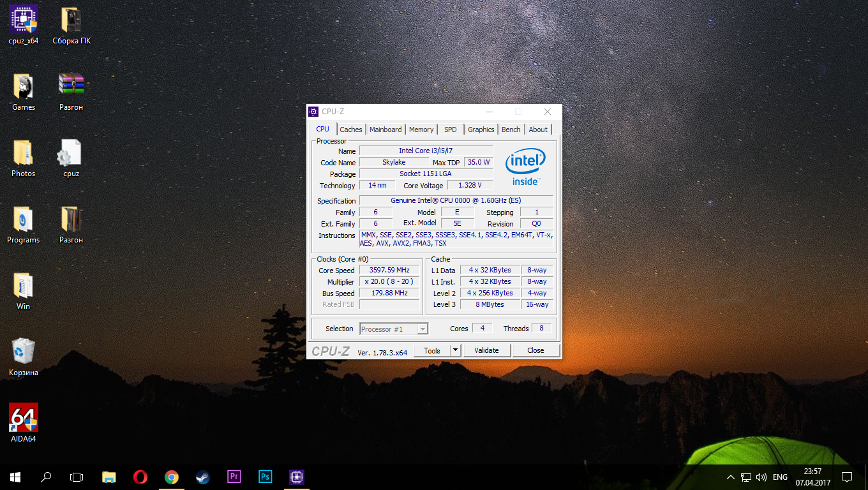Click the Instructions list text
The image size is (868, 490).
pyautogui.click(x=456, y=239)
